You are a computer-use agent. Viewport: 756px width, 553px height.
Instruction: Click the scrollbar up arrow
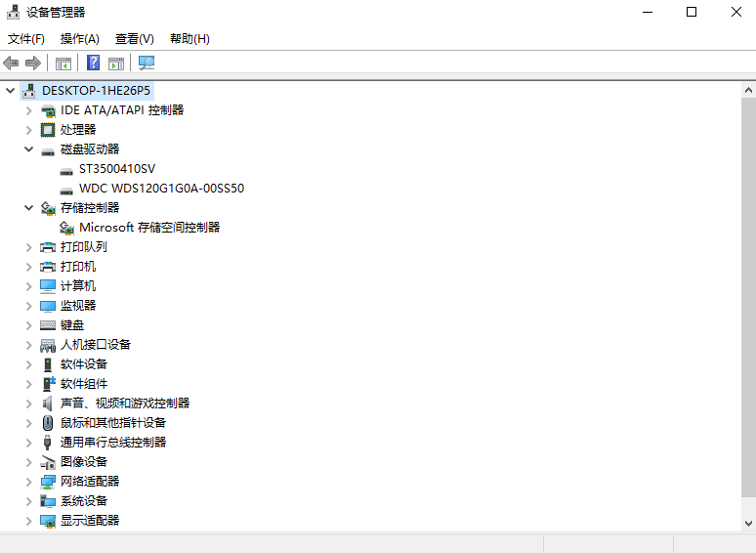748,90
